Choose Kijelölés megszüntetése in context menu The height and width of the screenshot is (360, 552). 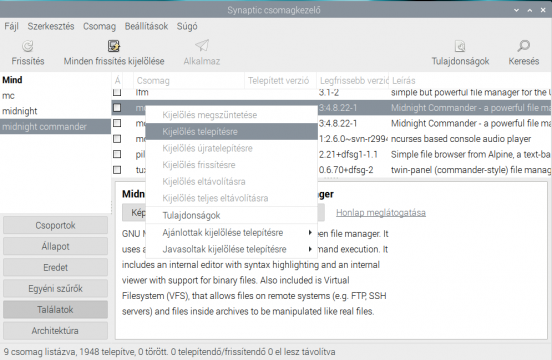pyautogui.click(x=232, y=115)
